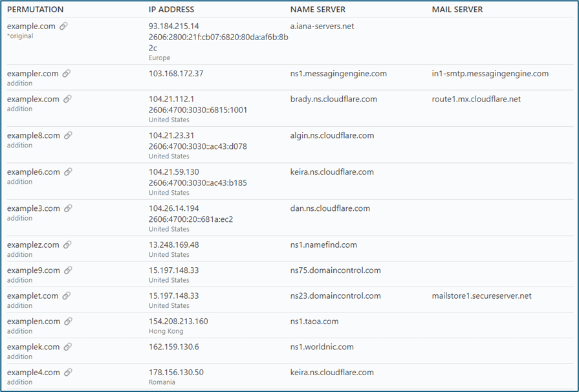579x392 pixels.
Task: Click the IP ADDRESS column header
Action: [x=171, y=10]
